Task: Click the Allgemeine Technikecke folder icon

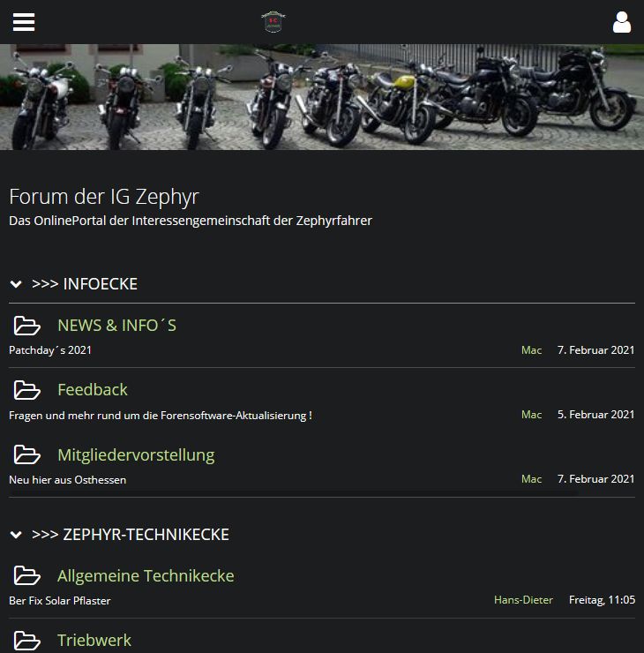Action: (27, 575)
